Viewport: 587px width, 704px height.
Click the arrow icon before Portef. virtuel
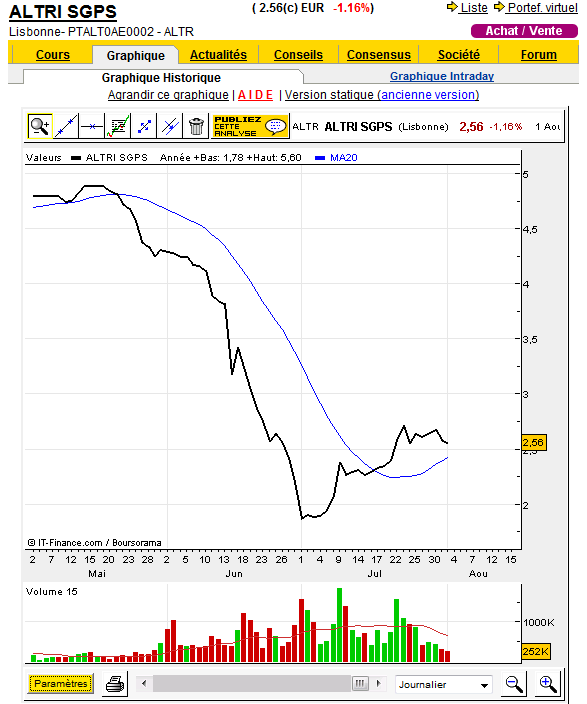(499, 7)
